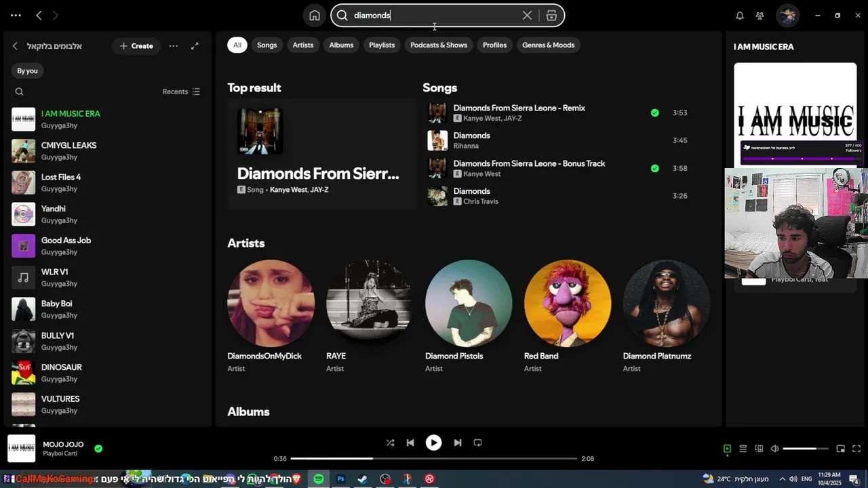The width and height of the screenshot is (868, 488).
Task: Open the DiamondsOnMyDick artist
Action: pos(271,317)
